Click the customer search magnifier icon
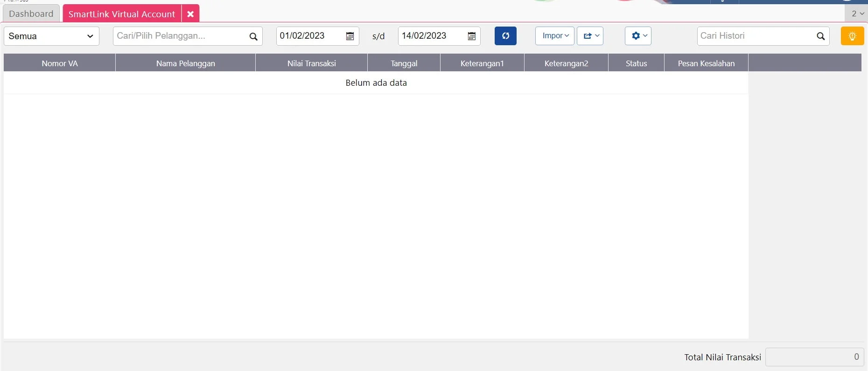This screenshot has height=371, width=868. tap(253, 36)
